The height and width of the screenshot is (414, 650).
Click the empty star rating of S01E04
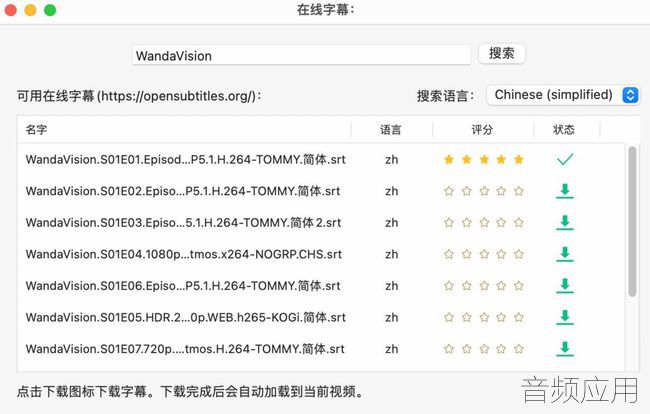click(x=484, y=254)
